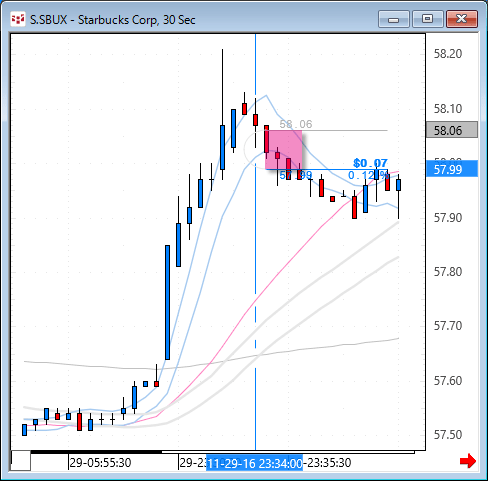Click the 57.80 price axis label
This screenshot has width=488, height=481.
point(448,272)
